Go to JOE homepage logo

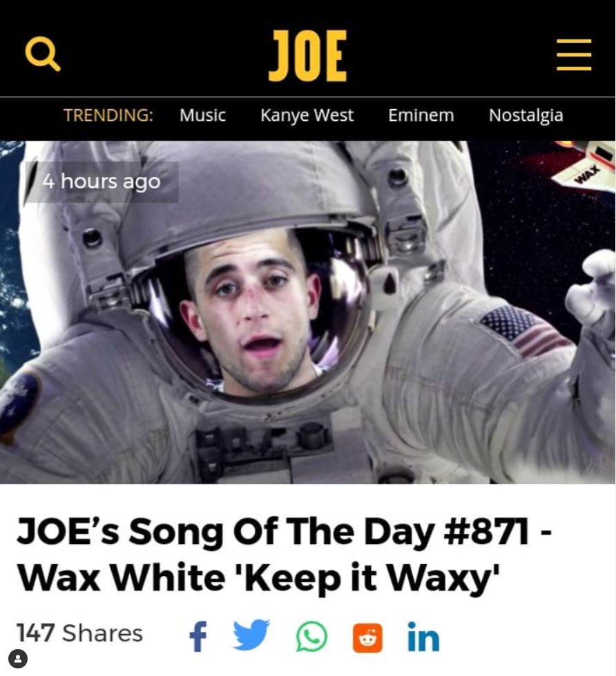click(307, 56)
